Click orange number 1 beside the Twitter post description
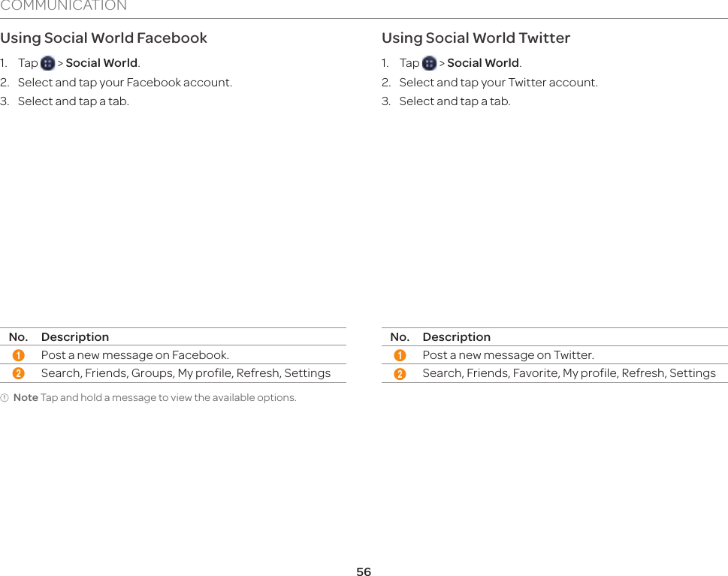The height and width of the screenshot is (576, 728). point(400,355)
